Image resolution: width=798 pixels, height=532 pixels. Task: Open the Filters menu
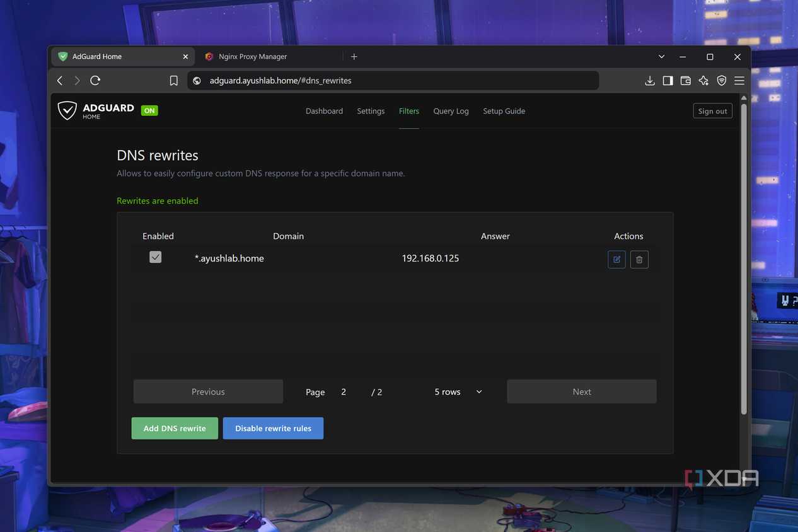pyautogui.click(x=409, y=111)
